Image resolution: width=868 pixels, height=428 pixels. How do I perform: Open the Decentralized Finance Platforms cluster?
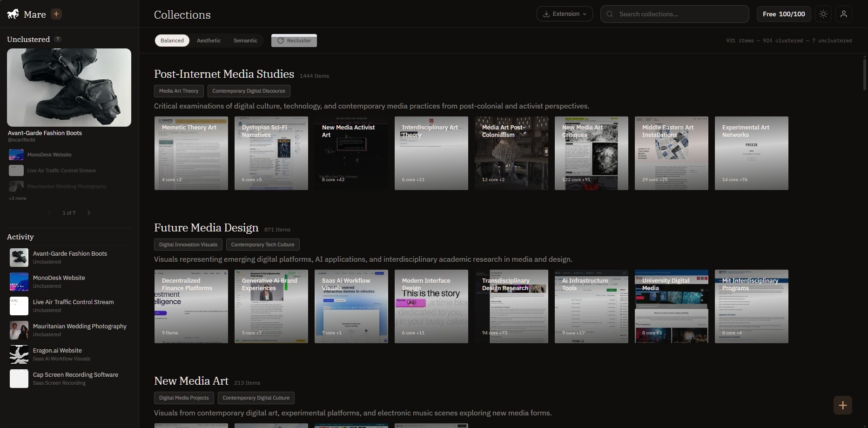pyautogui.click(x=191, y=306)
